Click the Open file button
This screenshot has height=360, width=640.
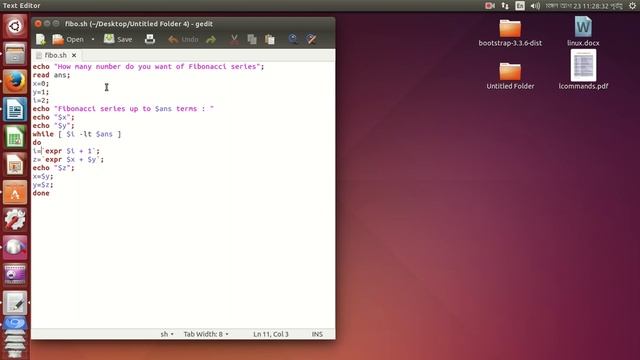pyautogui.click(x=68, y=39)
